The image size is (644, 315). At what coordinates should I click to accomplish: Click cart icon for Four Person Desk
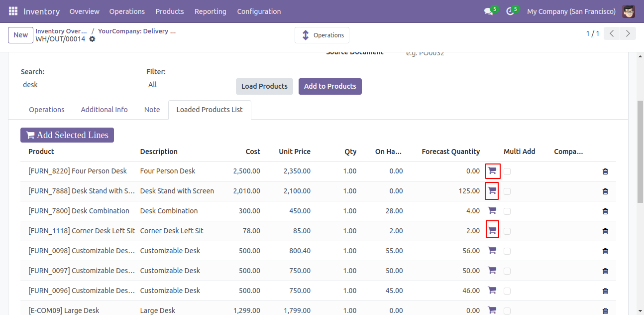492,171
